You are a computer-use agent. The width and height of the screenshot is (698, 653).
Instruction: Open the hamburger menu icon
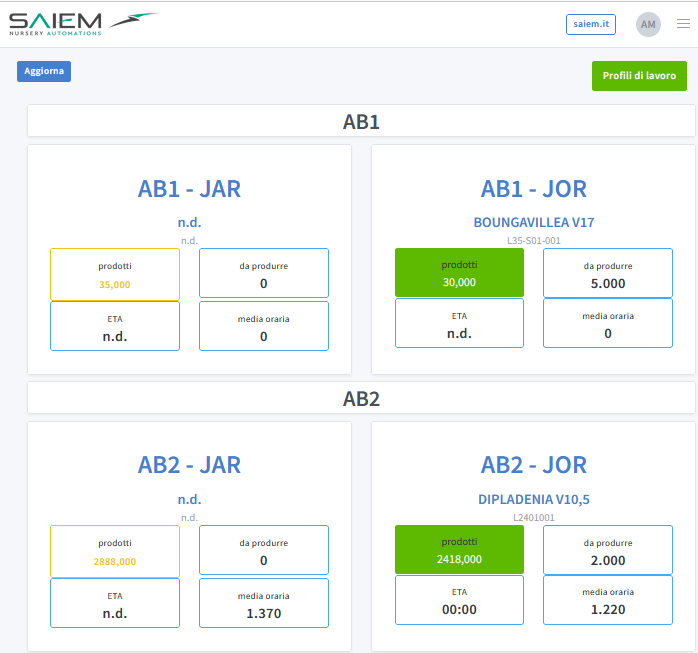tap(683, 24)
